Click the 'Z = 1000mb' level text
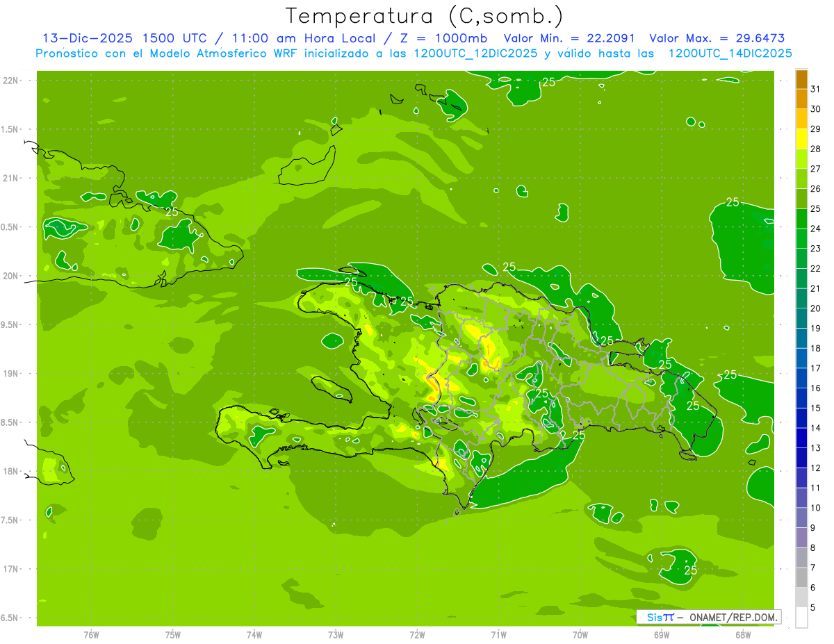This screenshot has width=834, height=644. (x=444, y=38)
